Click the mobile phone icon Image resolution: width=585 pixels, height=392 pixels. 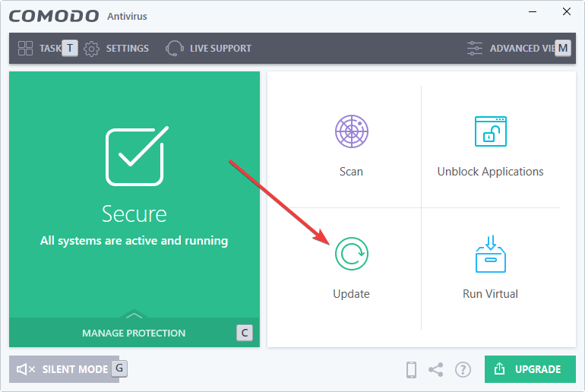411,370
